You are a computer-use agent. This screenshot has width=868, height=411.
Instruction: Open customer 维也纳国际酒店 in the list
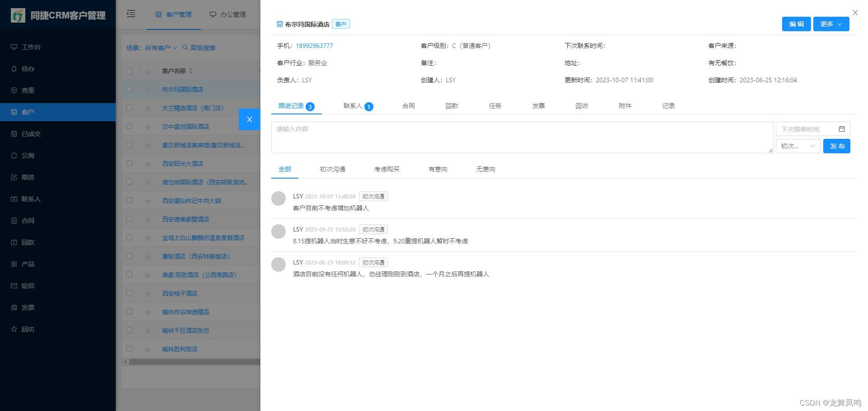(x=205, y=182)
